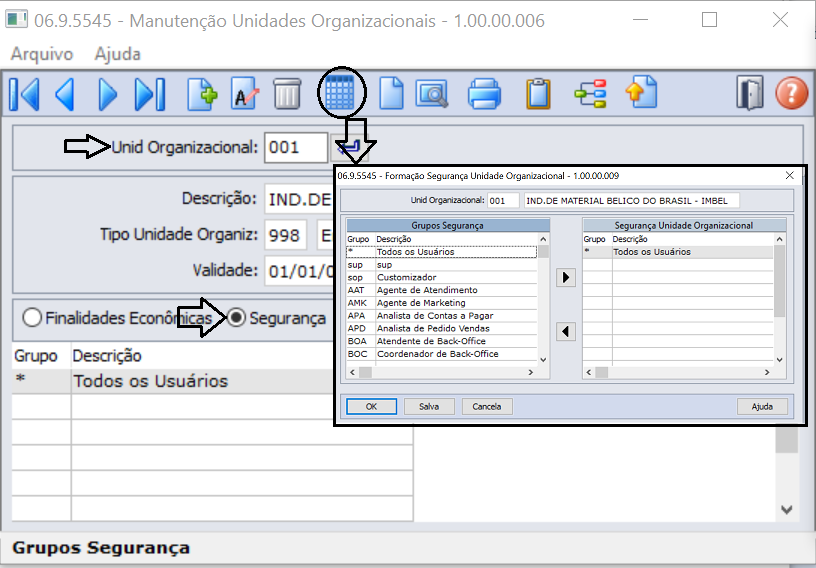
Task: Click dialog Unid Organizacional 001 field
Action: tap(503, 200)
